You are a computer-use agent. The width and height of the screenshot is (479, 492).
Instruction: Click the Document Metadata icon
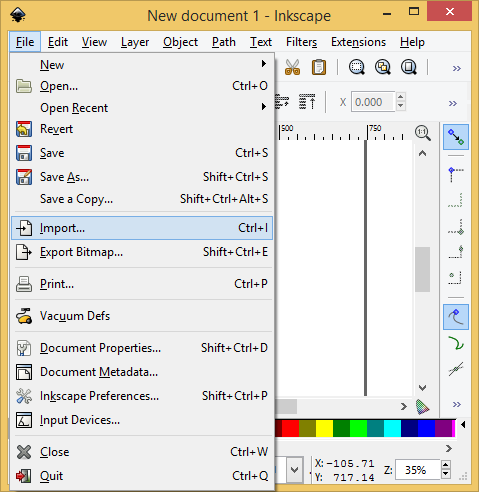tap(24, 372)
